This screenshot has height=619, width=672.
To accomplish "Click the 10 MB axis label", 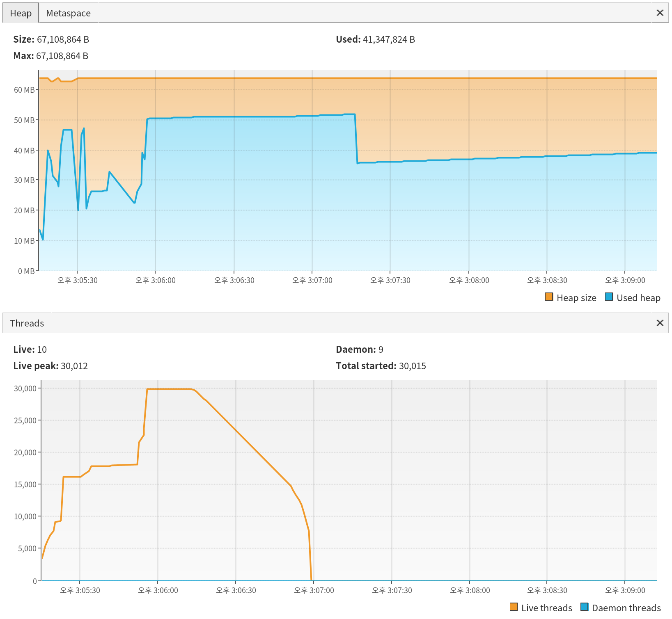I will [x=24, y=241].
